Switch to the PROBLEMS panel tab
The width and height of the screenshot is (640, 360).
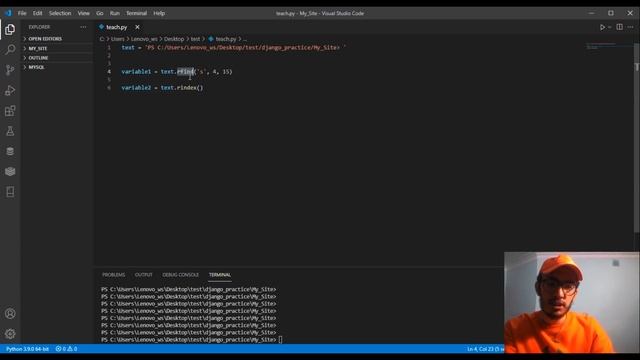[x=113, y=275]
